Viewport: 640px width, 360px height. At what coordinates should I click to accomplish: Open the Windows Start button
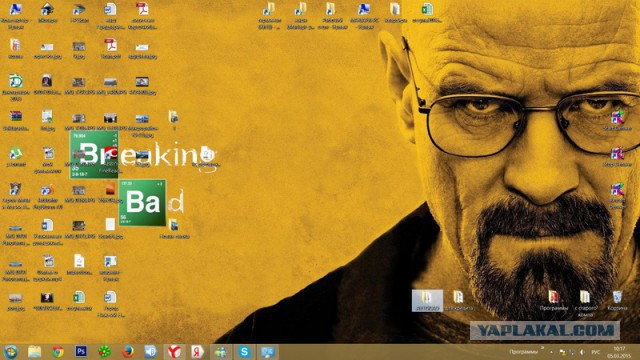[x=11, y=351]
